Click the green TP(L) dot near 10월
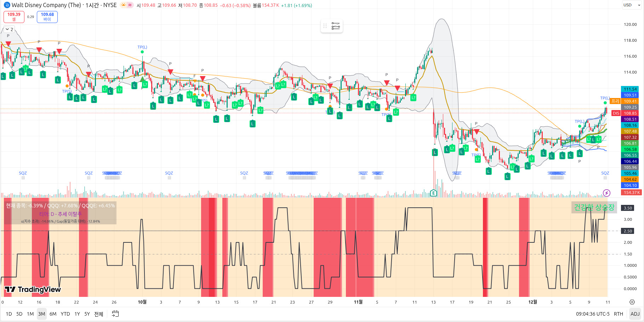The width and height of the screenshot is (644, 322). pos(142,52)
